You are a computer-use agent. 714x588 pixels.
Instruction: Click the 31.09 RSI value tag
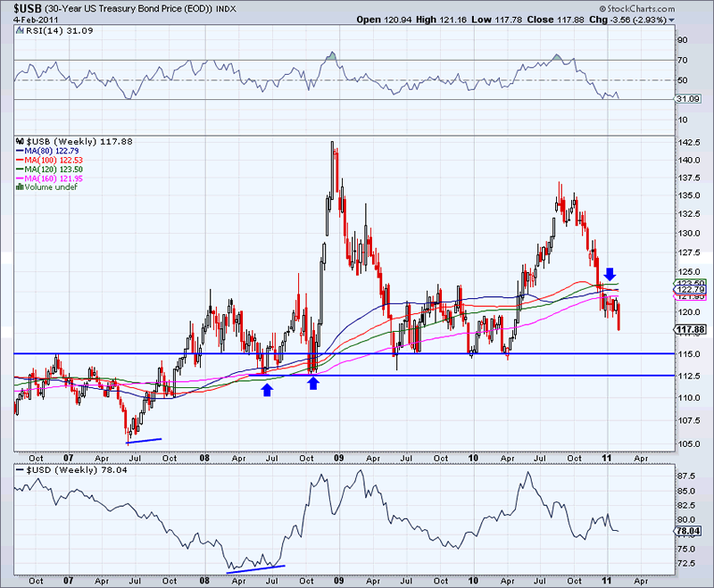(x=688, y=99)
